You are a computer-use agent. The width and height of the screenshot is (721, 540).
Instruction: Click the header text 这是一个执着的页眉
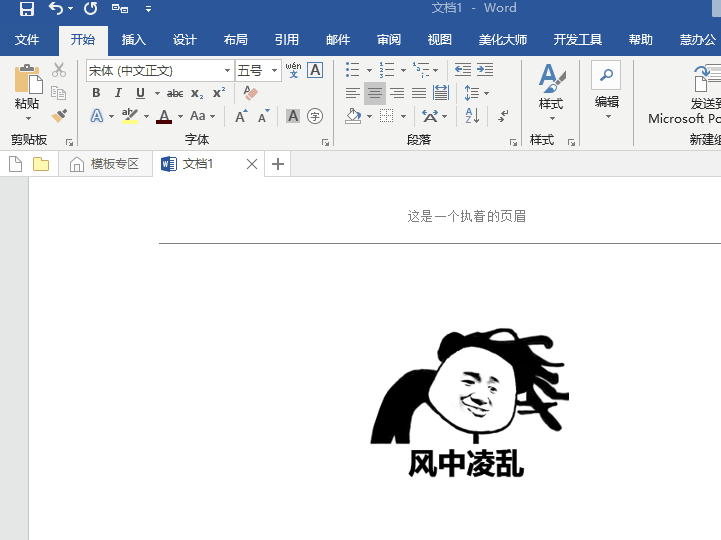pyautogui.click(x=466, y=216)
